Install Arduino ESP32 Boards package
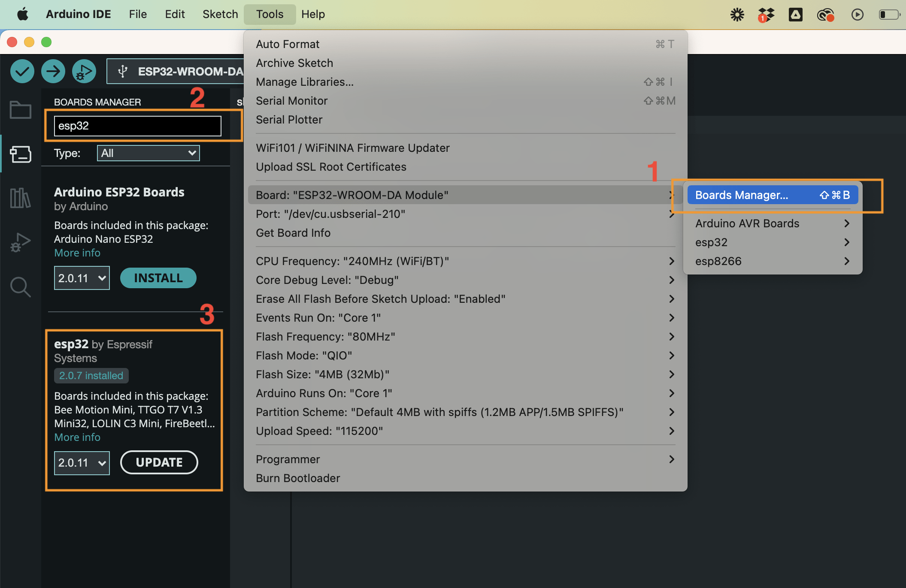This screenshot has width=906, height=588. click(x=158, y=278)
